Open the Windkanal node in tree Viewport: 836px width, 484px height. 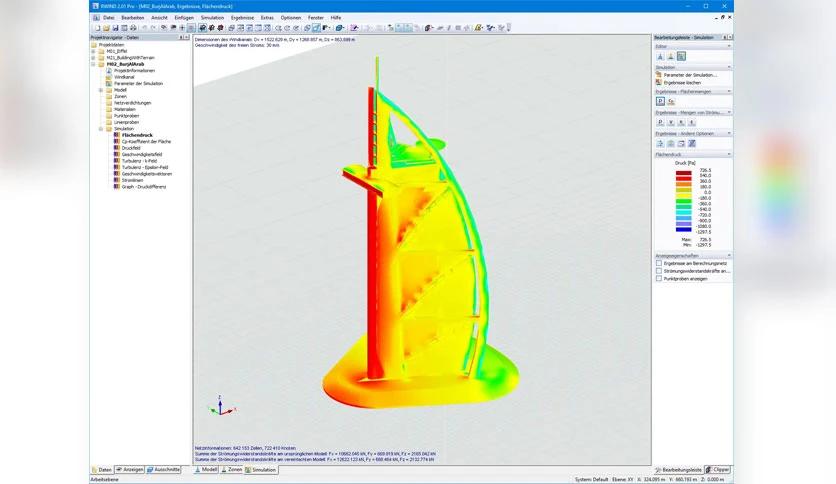click(124, 77)
